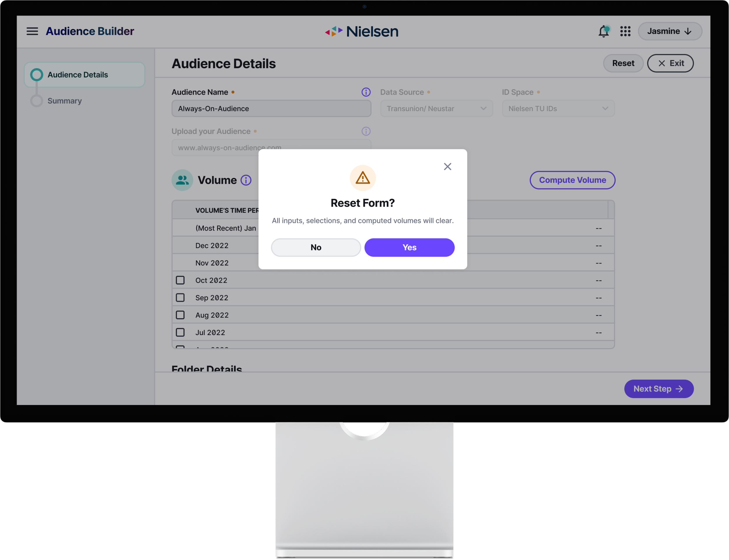This screenshot has width=729, height=560.
Task: Click the Volume info icon
Action: click(246, 180)
